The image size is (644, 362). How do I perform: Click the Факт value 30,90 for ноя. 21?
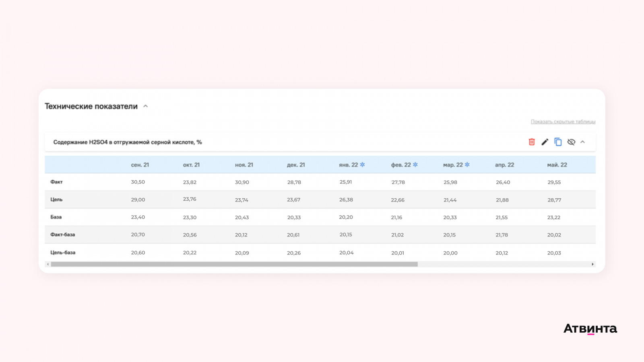click(x=242, y=182)
